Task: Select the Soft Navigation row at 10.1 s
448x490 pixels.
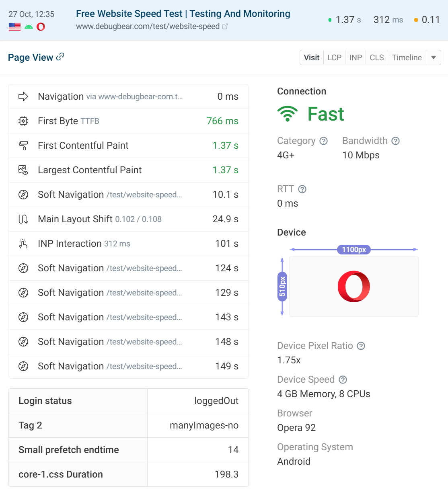Action: point(128,195)
